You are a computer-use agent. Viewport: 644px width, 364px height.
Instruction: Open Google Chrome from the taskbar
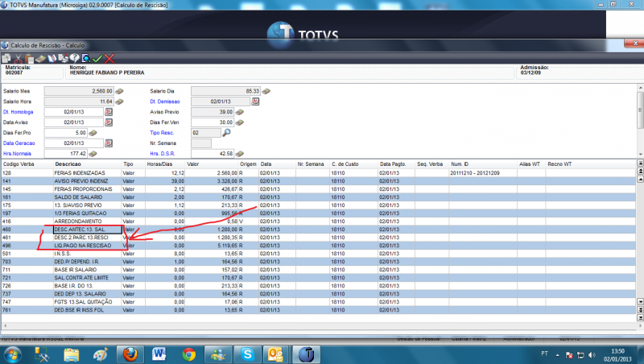tap(189, 354)
